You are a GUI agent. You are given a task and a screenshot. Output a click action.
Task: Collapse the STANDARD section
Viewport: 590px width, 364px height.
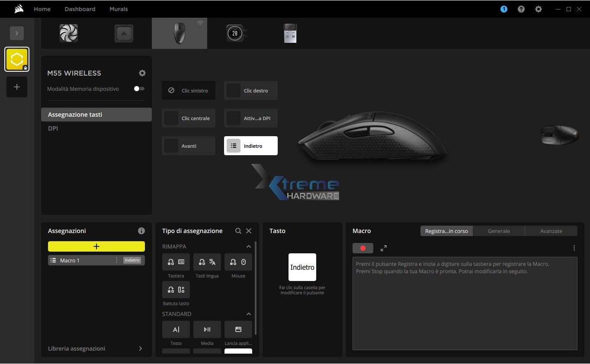click(248, 314)
